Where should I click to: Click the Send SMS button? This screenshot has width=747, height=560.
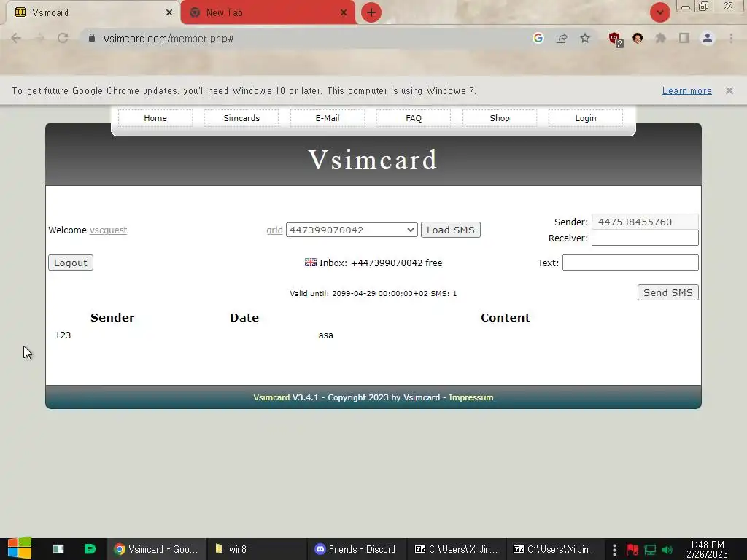(x=668, y=292)
